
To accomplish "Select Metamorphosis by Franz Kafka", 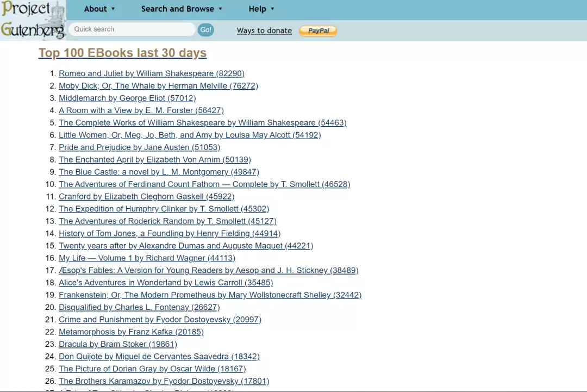I will (131, 332).
